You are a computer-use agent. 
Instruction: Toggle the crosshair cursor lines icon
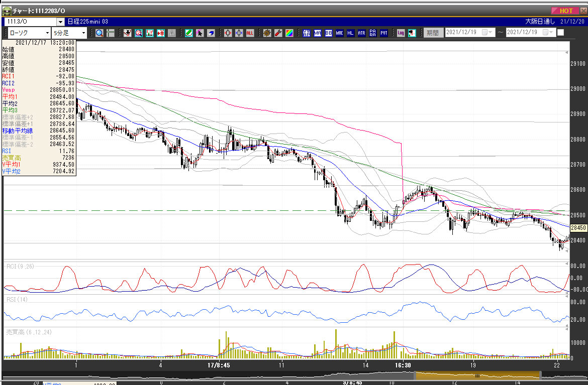110,33
